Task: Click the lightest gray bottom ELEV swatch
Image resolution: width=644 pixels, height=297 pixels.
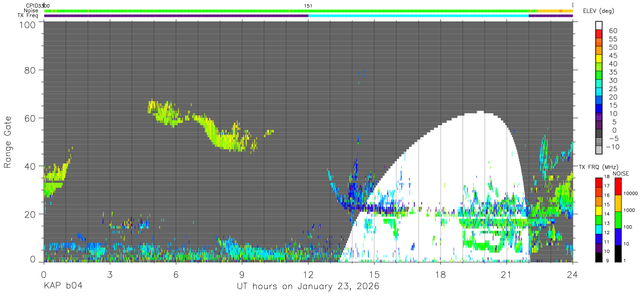Action: coord(599,150)
